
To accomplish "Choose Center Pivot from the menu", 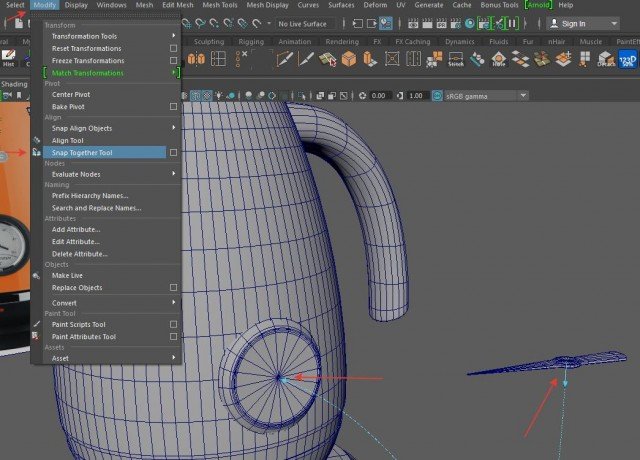I will (x=72, y=95).
